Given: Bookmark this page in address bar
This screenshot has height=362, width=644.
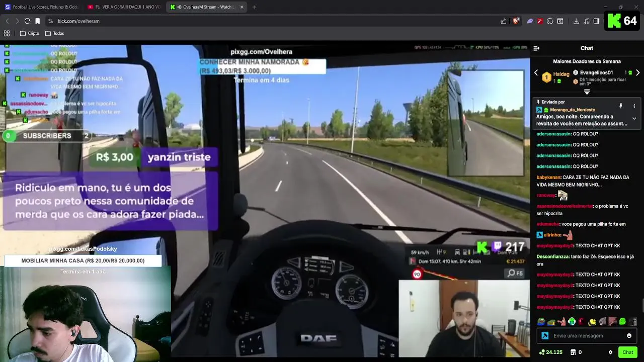Looking at the screenshot, I should pyautogui.click(x=37, y=21).
